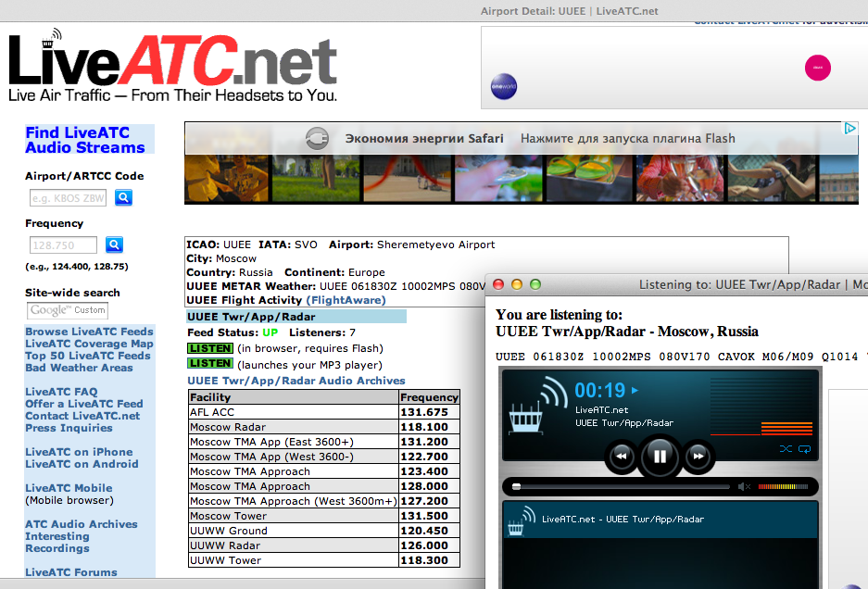868x589 pixels.
Task: Open Top 50 LiveATC Feeds link
Action: point(87,356)
